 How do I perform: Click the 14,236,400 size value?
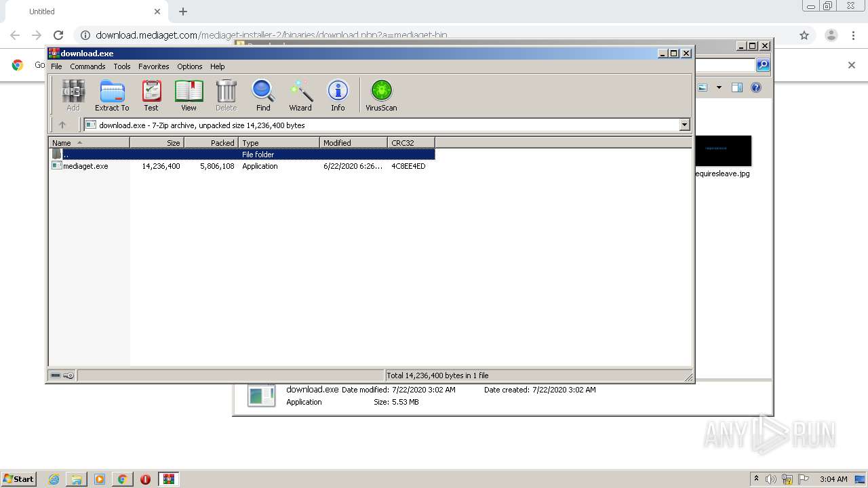161,166
